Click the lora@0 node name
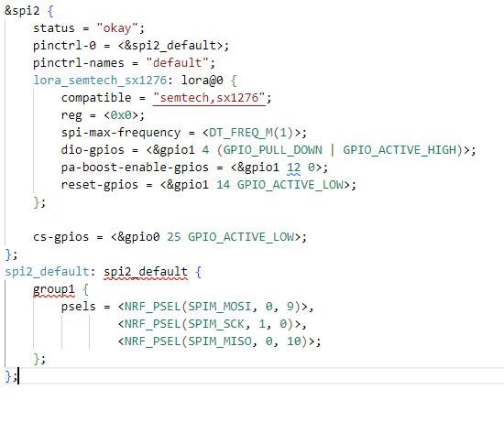This screenshot has width=504, height=433. [202, 80]
